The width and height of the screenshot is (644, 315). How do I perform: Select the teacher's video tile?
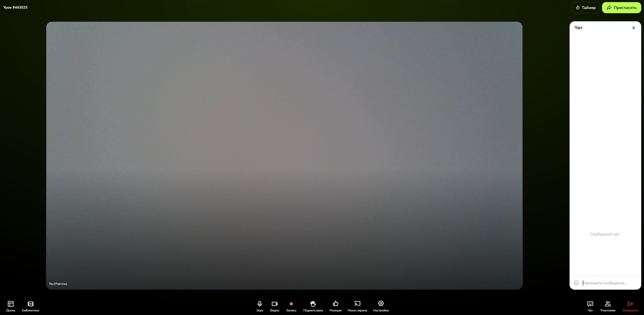point(284,155)
